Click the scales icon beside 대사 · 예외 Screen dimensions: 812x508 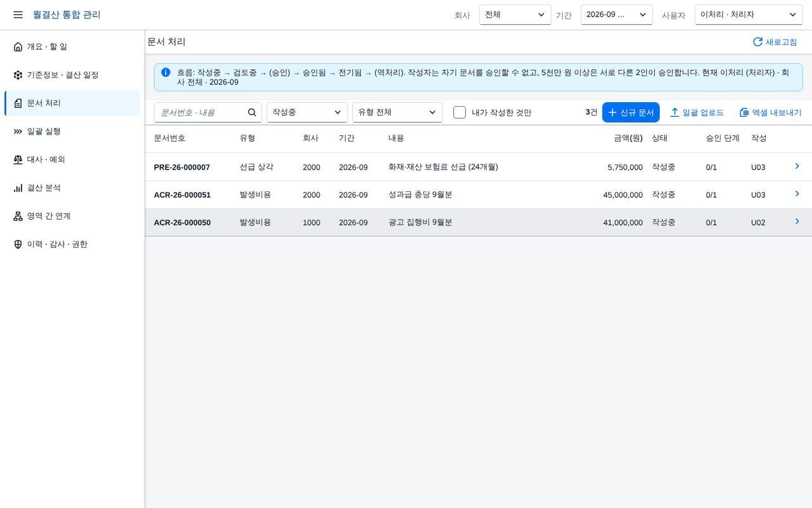click(x=18, y=160)
